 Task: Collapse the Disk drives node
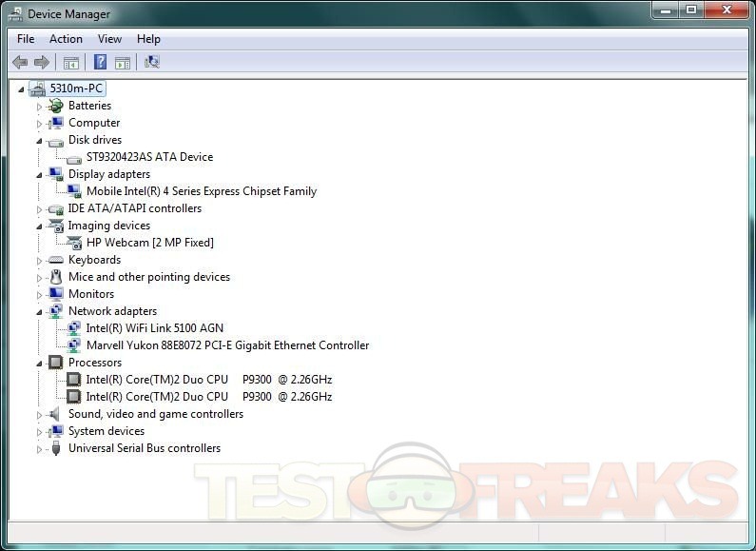click(x=40, y=142)
